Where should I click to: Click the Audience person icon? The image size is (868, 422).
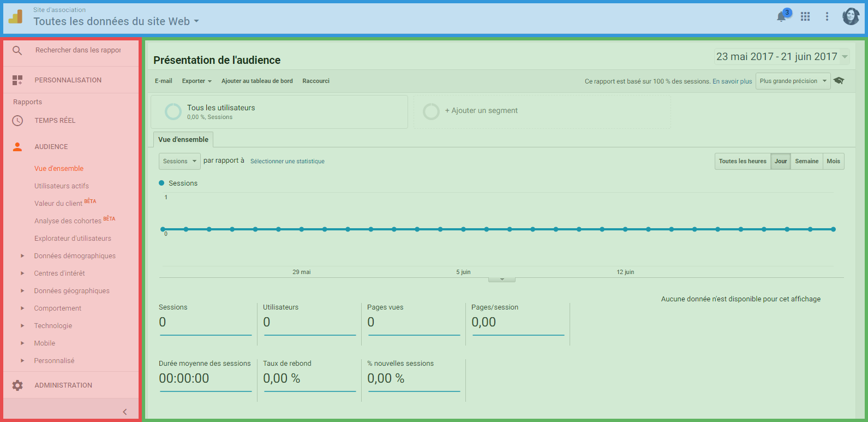click(17, 147)
